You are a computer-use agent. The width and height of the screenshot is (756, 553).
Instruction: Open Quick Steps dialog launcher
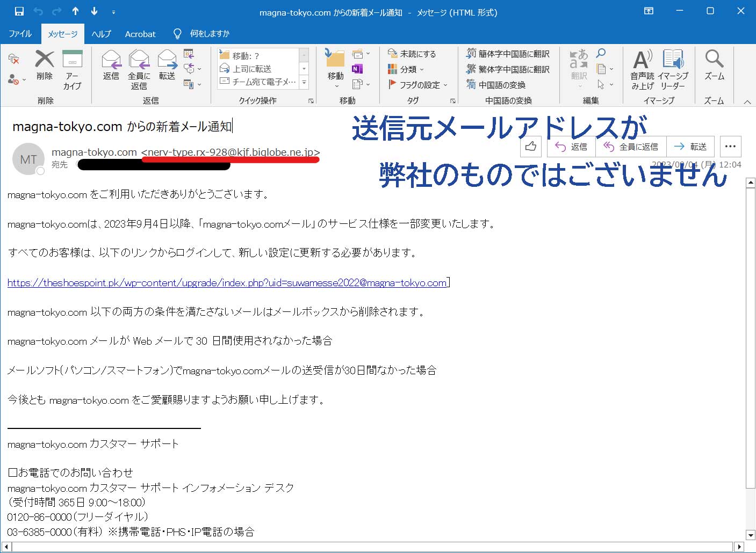(311, 101)
